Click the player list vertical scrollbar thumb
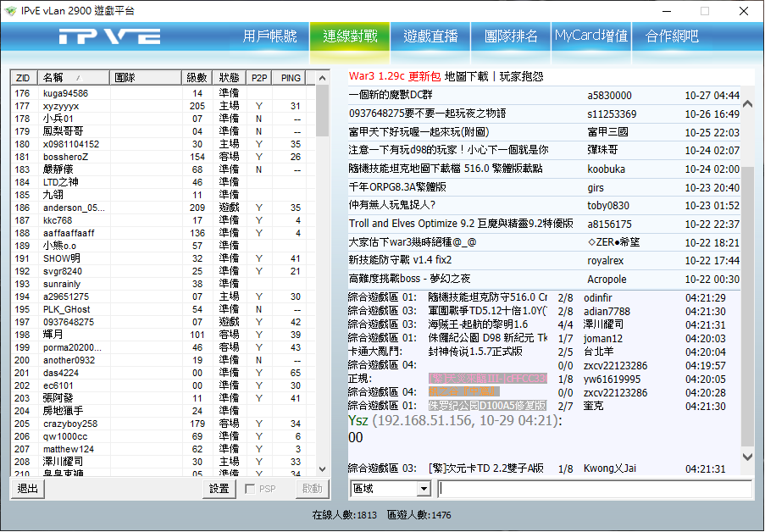Screen dimensions: 765x532 click(x=322, y=110)
